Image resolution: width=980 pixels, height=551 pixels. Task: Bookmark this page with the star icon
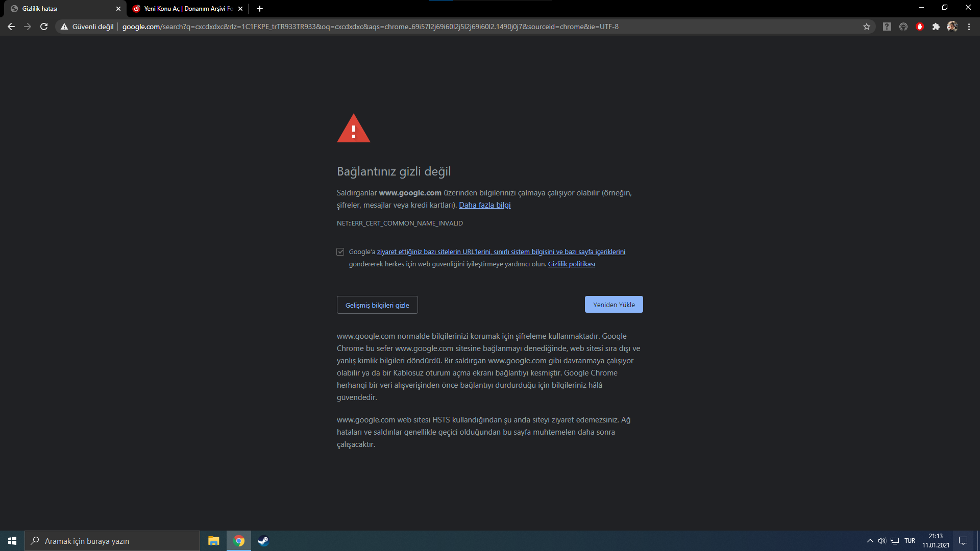click(867, 27)
